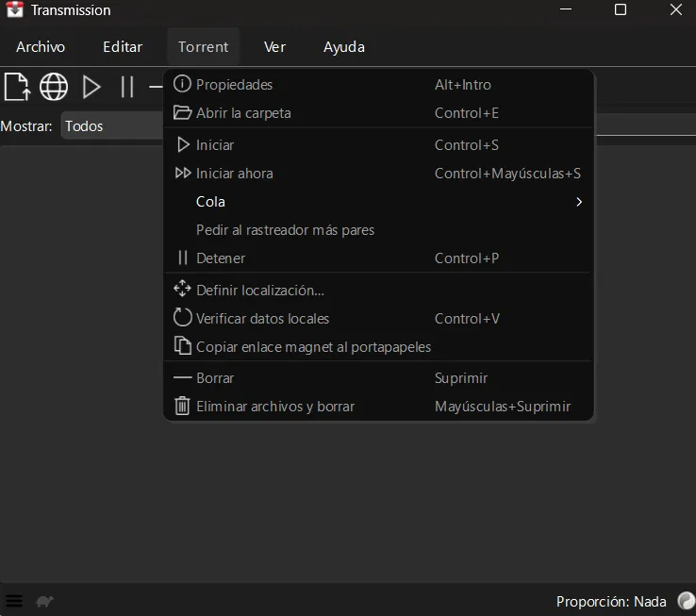Click the play triangle icon beside Iniciar
Image resolution: width=696 pixels, height=616 pixels.
point(183,144)
